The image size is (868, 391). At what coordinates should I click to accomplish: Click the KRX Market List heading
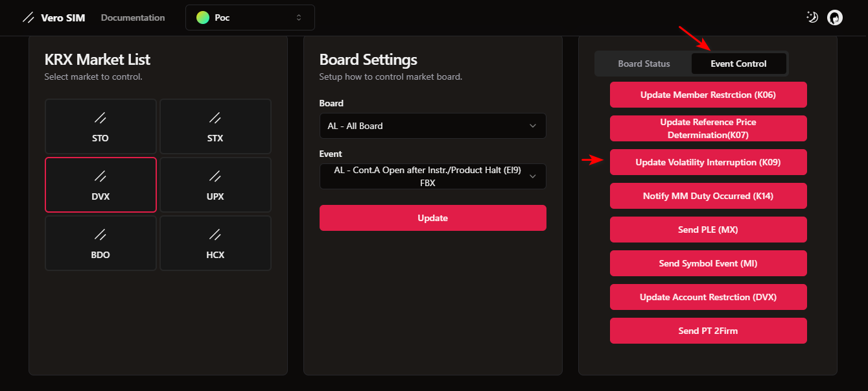(x=97, y=60)
